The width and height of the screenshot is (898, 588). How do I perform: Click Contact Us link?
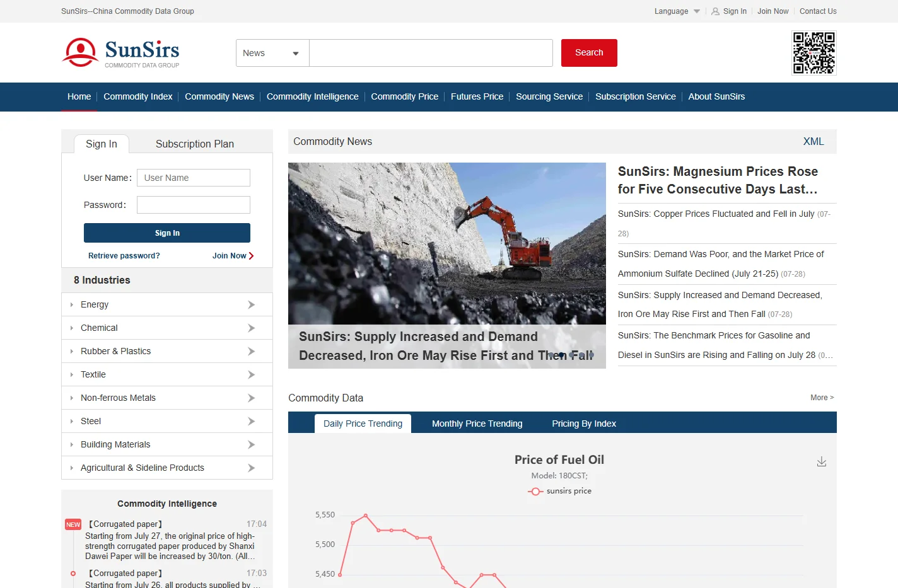click(818, 11)
